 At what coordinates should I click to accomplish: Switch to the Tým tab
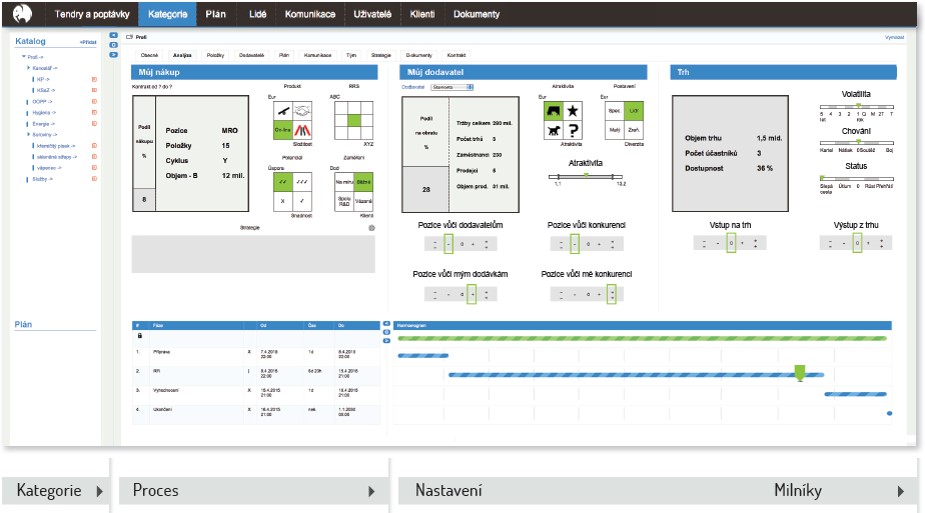[x=351, y=55]
